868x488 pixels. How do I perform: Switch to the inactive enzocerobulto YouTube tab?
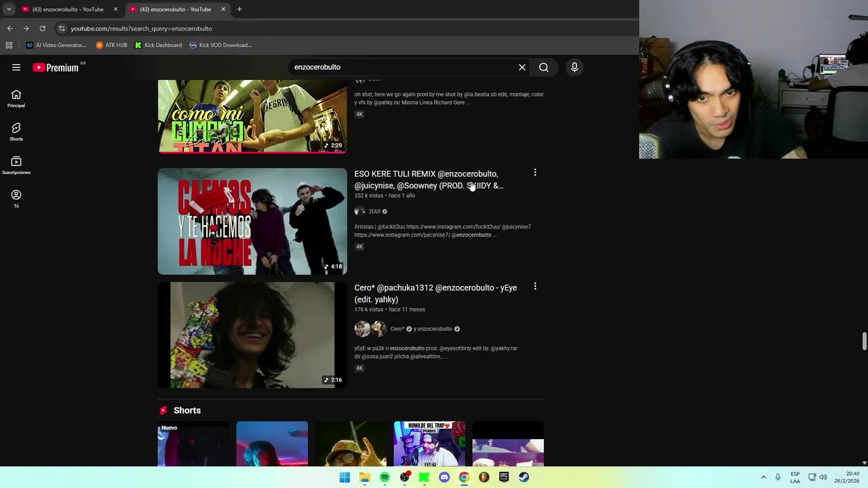68,9
